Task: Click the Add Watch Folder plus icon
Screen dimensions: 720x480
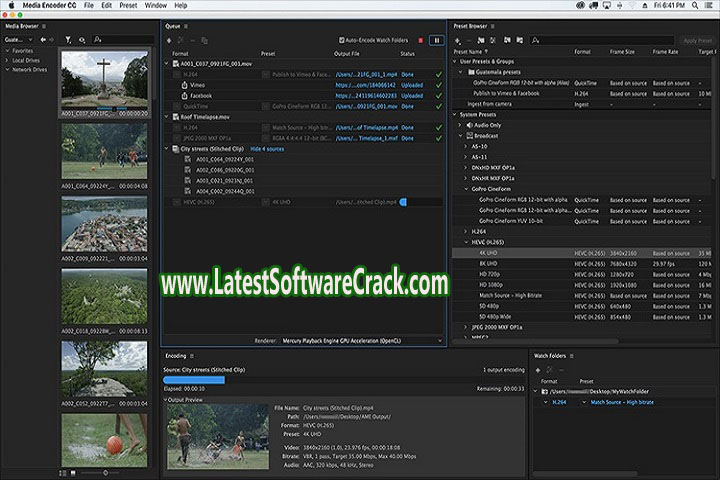Action: (x=540, y=369)
